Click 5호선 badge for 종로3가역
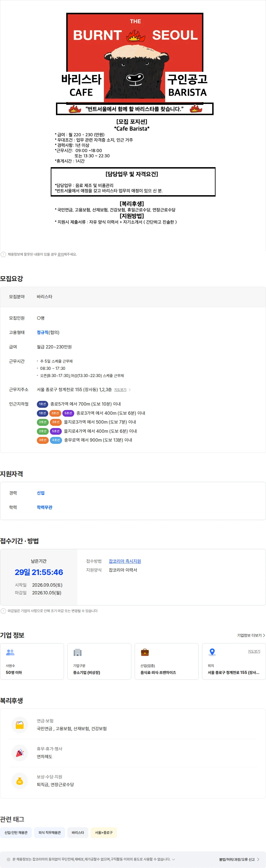The image size is (266, 868). click(68, 413)
